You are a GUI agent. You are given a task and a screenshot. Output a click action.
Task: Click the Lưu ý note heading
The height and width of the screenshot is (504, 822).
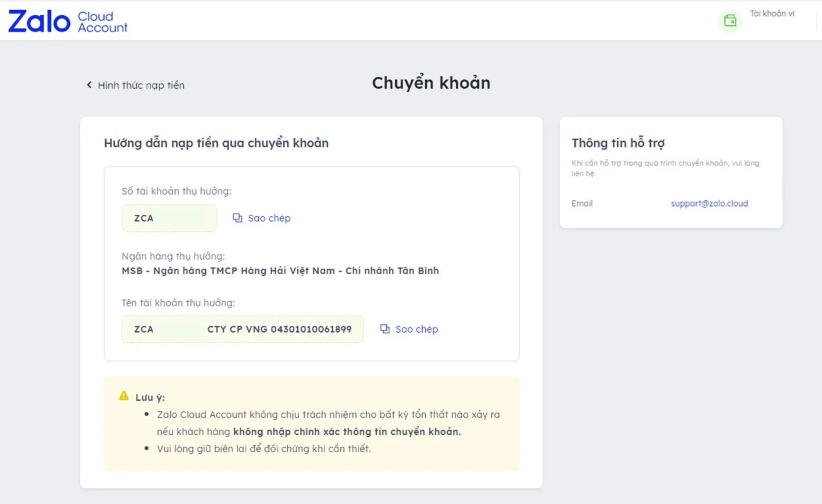[150, 398]
